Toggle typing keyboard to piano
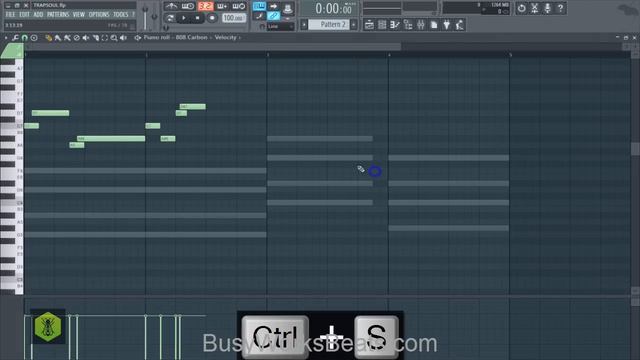640x360 pixels. tap(259, 6)
